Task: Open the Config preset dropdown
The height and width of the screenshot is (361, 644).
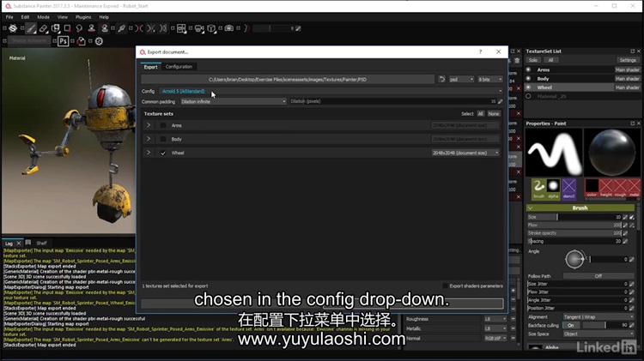Action: pos(331,91)
